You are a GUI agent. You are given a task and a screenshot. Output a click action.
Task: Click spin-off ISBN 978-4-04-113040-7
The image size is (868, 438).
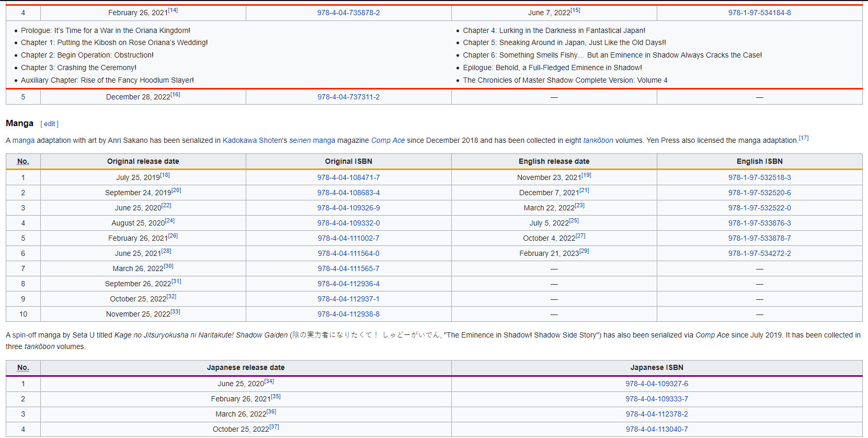coord(657,429)
